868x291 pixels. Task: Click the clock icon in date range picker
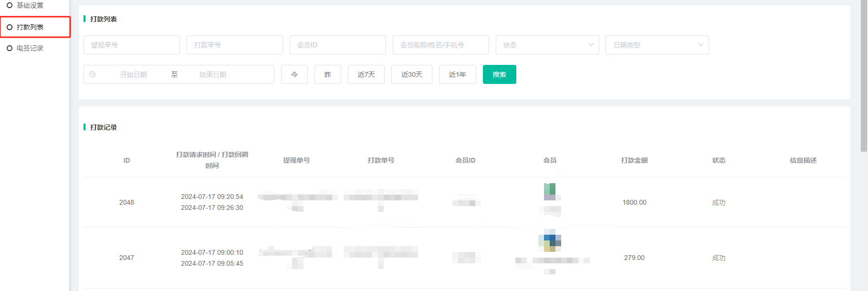[x=93, y=74]
